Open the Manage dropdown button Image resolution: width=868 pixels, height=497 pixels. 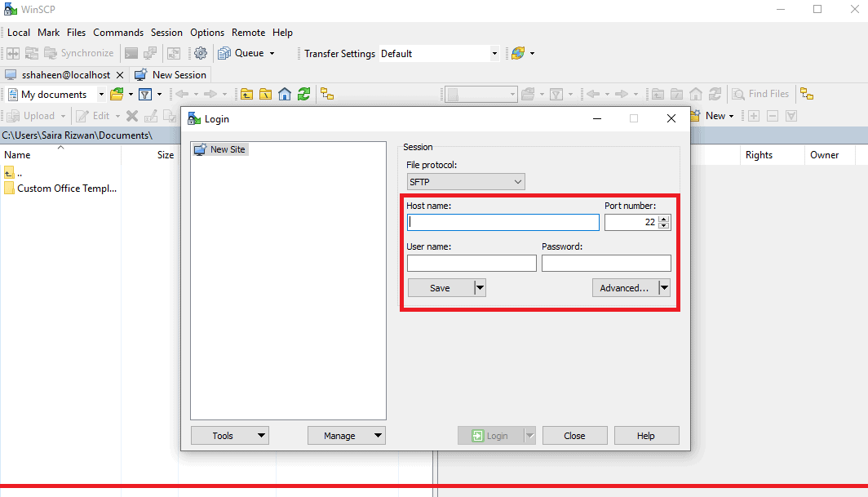tap(347, 436)
